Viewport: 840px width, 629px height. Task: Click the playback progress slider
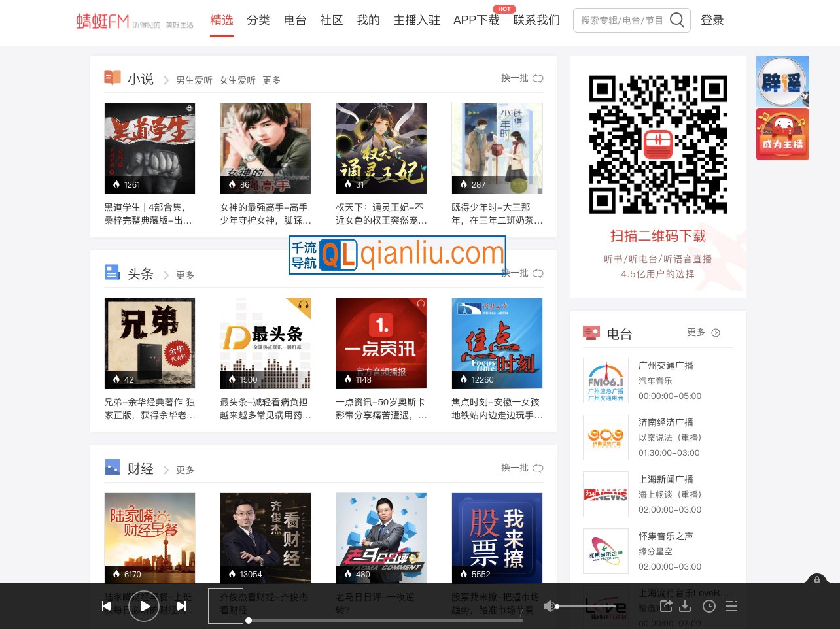(385, 620)
